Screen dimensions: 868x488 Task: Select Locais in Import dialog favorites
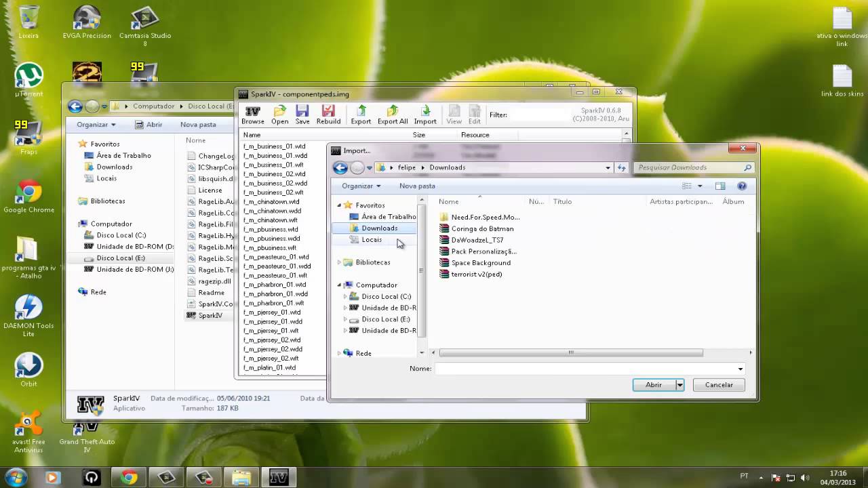[x=372, y=239]
